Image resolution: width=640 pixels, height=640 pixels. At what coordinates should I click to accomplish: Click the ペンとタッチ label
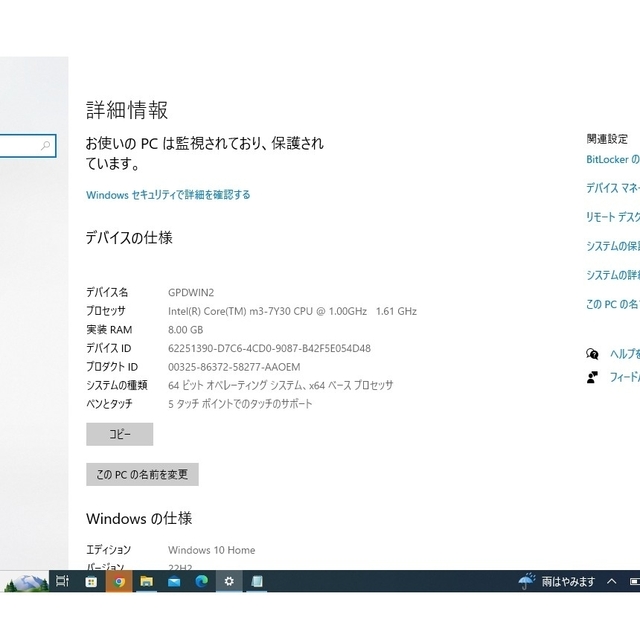point(109,404)
